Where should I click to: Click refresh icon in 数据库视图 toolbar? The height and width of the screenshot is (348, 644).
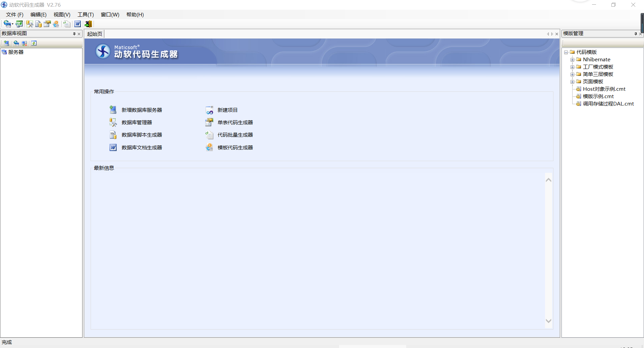pos(34,43)
